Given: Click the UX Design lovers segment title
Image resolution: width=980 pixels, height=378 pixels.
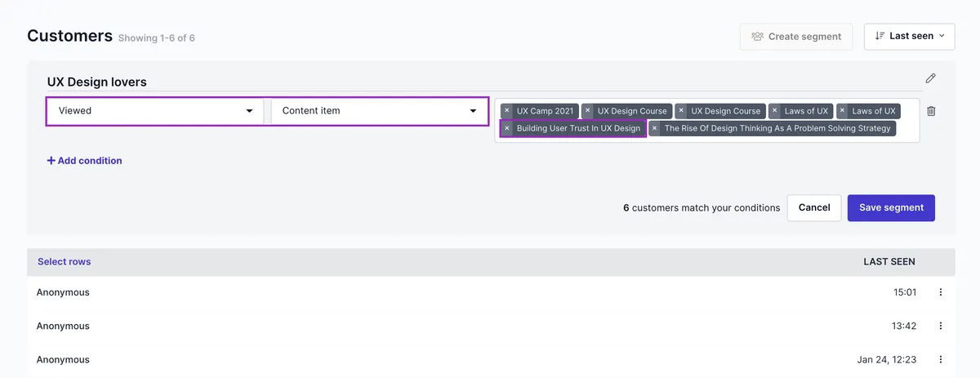Looking at the screenshot, I should point(97,82).
